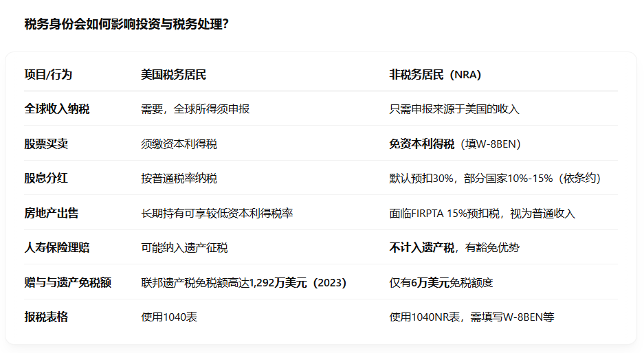
Task: Click the heading 税务身份会如何影响投资与税务处理？
Action: 126,24
